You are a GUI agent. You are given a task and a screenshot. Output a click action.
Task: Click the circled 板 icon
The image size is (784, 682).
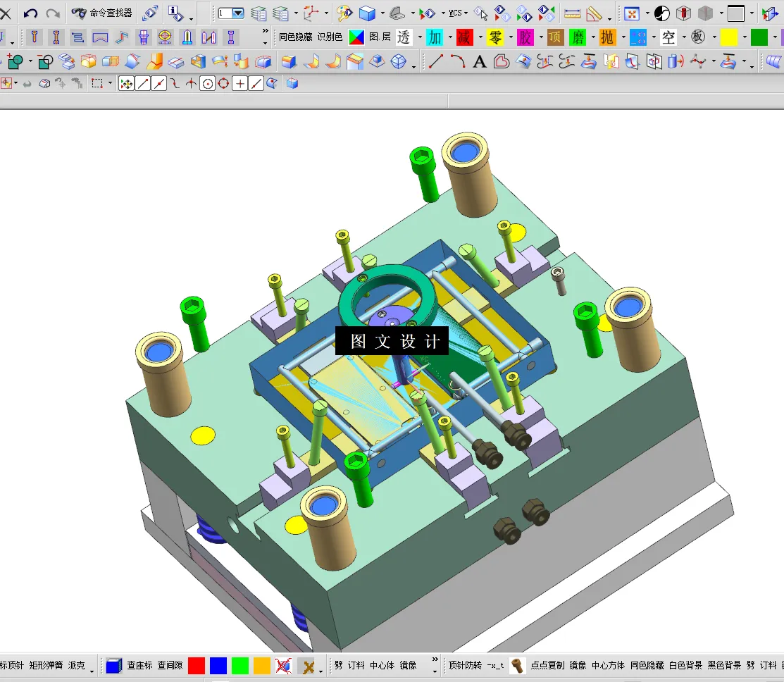click(699, 37)
